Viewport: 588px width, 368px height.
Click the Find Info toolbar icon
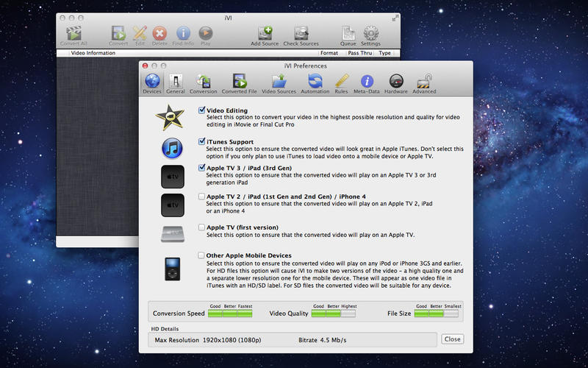coord(183,34)
